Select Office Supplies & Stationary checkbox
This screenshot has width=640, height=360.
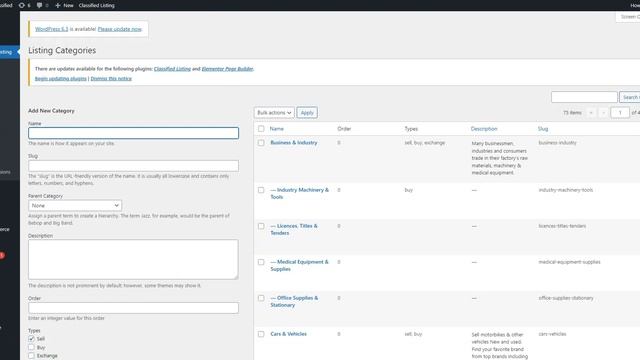pos(261,298)
